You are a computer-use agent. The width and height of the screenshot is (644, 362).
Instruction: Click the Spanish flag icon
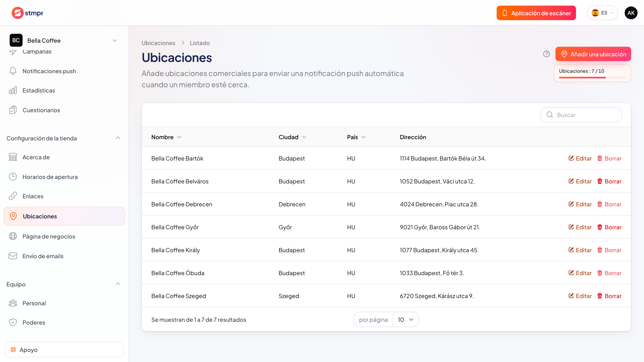point(595,13)
